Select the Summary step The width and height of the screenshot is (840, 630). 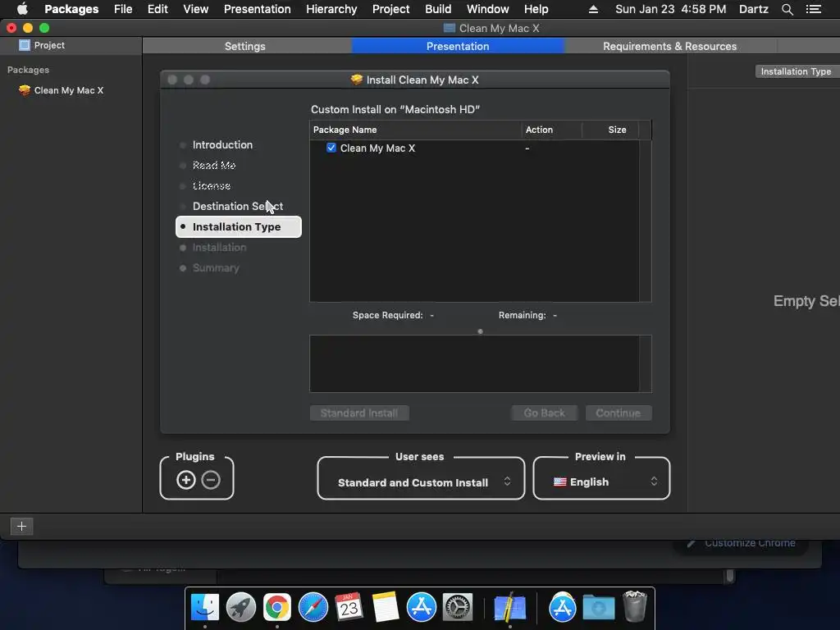[x=216, y=268]
